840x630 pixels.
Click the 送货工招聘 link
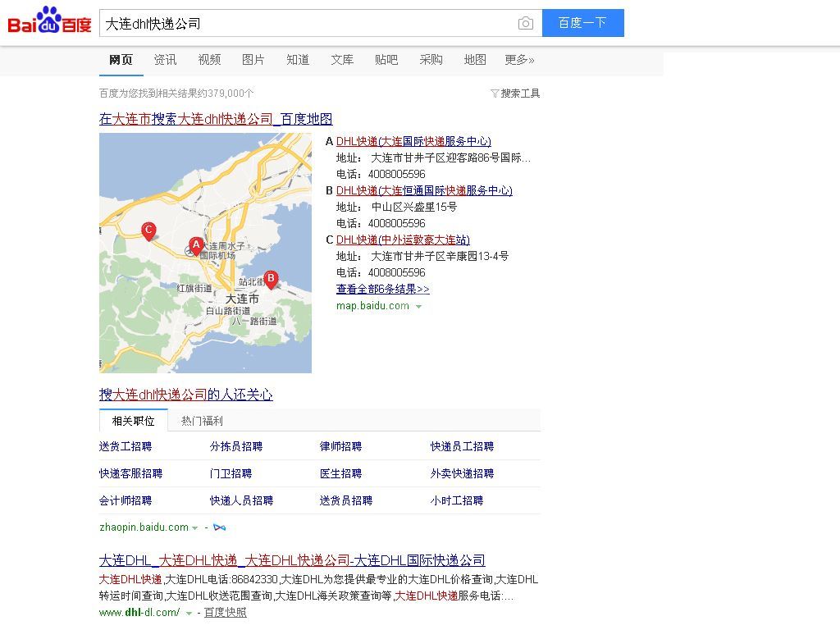(126, 446)
